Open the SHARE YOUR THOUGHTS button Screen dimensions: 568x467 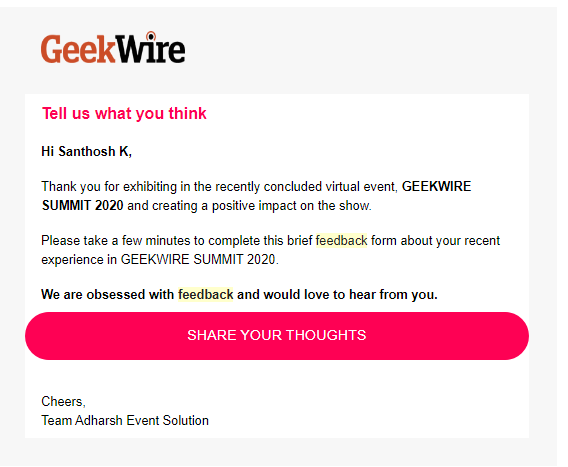click(x=277, y=336)
